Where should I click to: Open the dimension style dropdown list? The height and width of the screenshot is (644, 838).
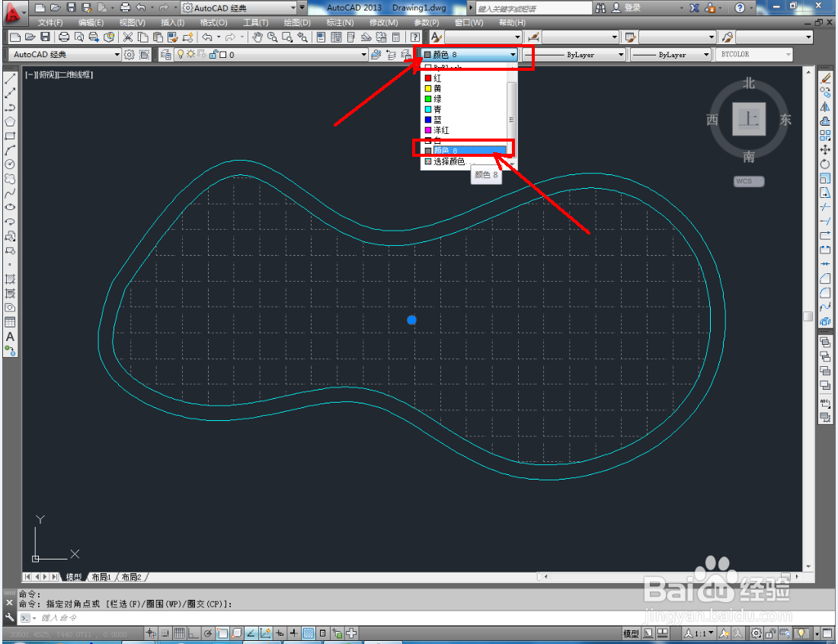[580, 37]
